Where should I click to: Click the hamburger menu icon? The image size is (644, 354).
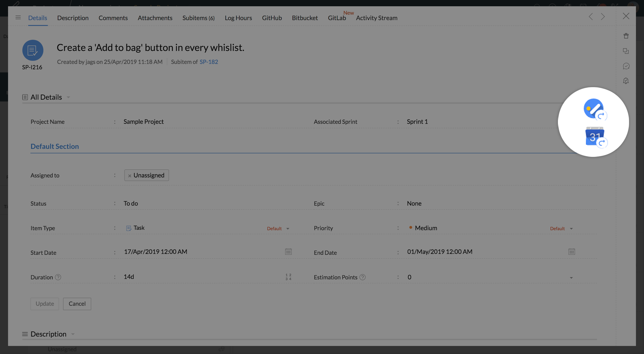coord(18,17)
